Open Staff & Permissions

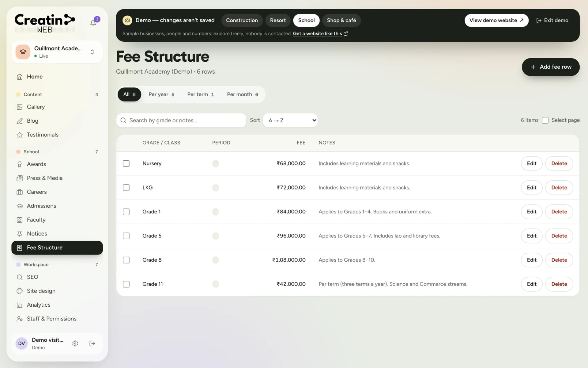point(57,319)
